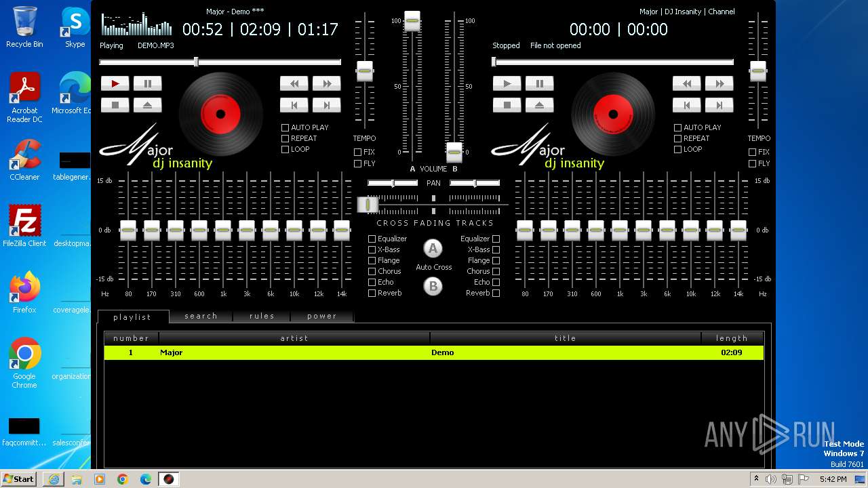
Task: Toggle deck B Echo effect
Action: tap(496, 282)
